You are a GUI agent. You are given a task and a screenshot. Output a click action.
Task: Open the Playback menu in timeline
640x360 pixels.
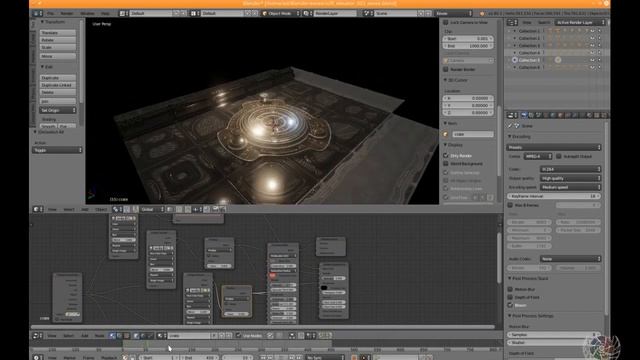coord(109,358)
